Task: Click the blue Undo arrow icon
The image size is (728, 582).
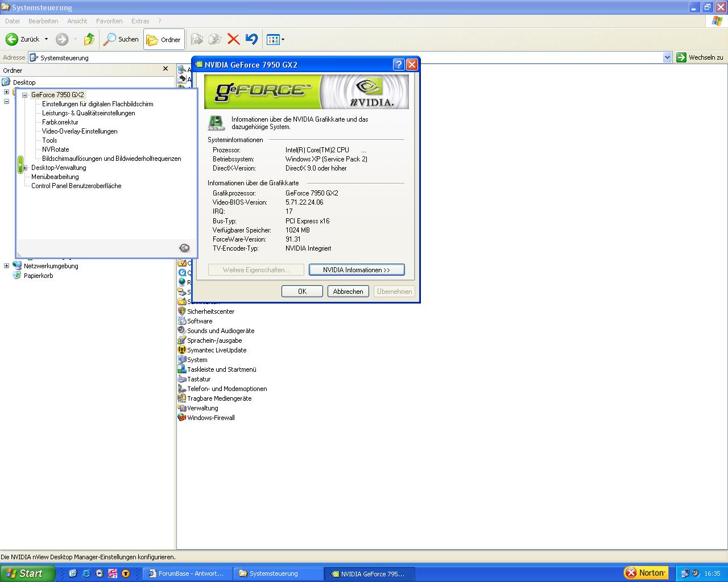Action: point(251,39)
